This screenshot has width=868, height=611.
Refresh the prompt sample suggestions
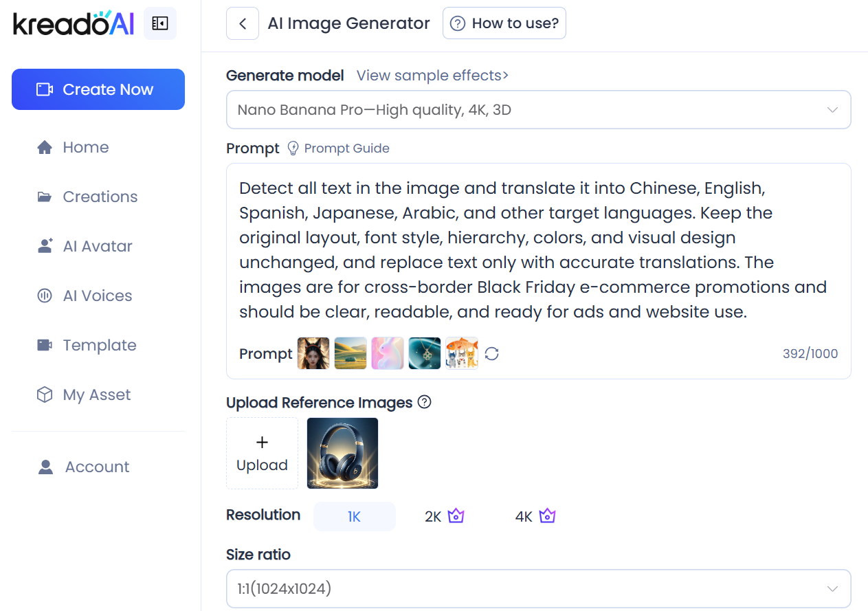tap(491, 354)
